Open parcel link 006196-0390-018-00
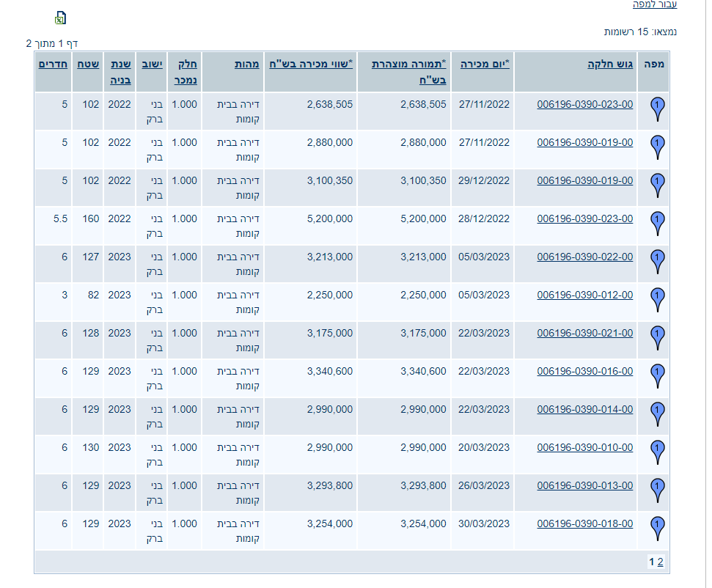 [584, 523]
